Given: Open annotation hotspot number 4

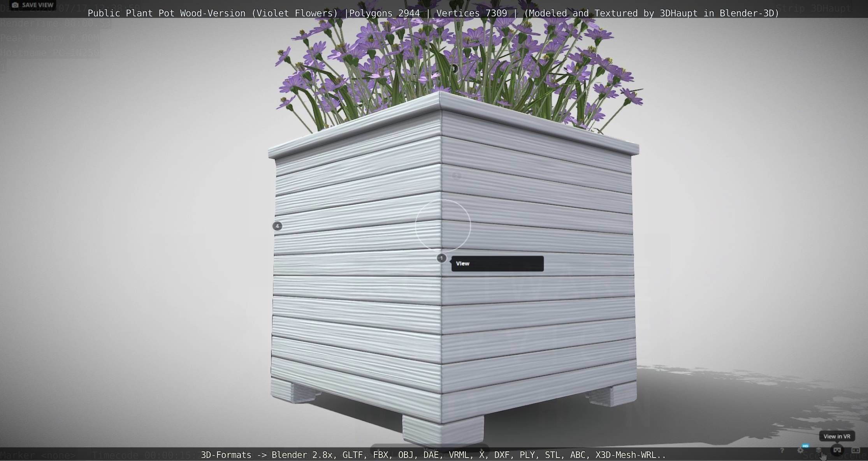Looking at the screenshot, I should click(x=277, y=226).
